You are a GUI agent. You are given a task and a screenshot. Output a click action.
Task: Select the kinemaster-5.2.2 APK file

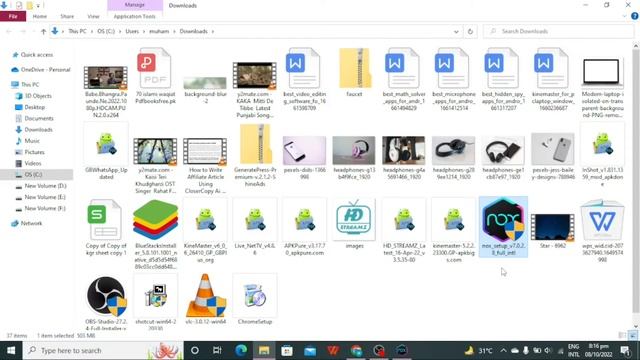click(453, 231)
